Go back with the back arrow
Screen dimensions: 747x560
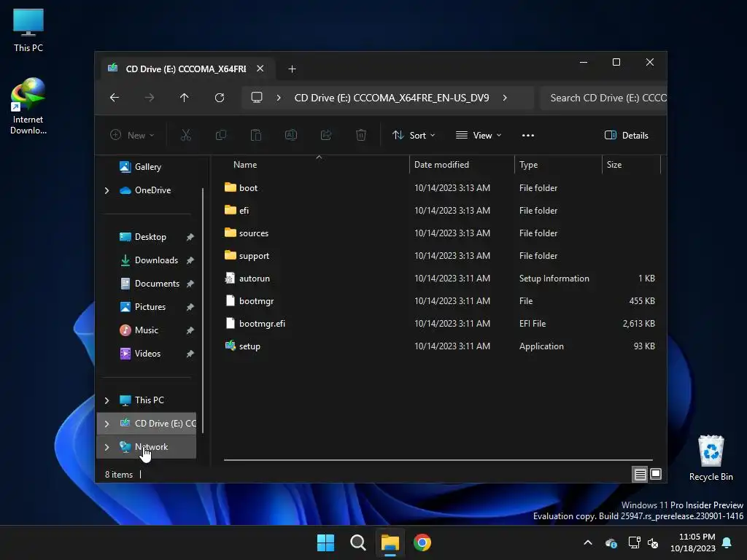point(115,98)
